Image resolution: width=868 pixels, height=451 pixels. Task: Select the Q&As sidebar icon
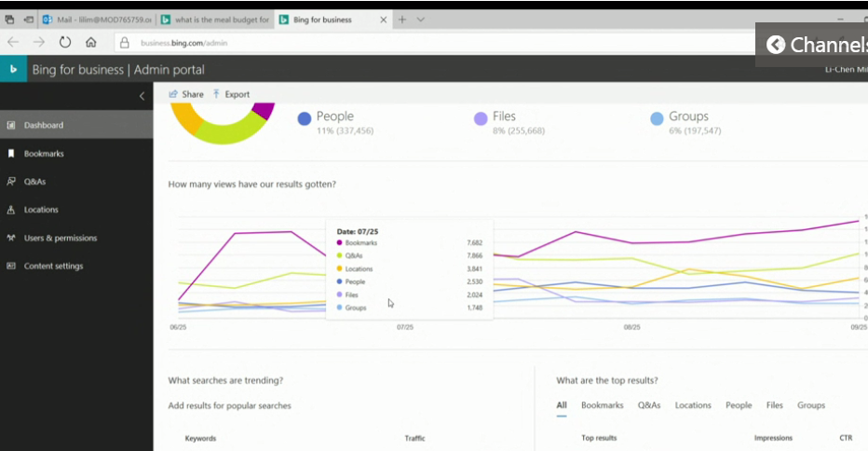click(11, 182)
